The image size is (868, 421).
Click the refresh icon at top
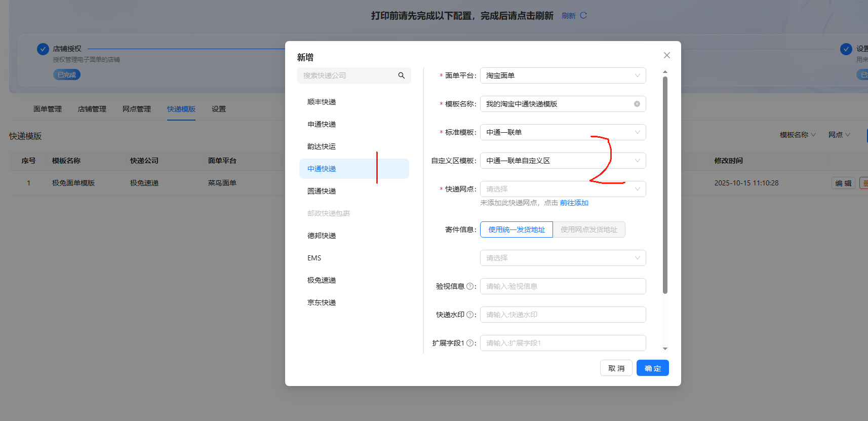pyautogui.click(x=583, y=16)
